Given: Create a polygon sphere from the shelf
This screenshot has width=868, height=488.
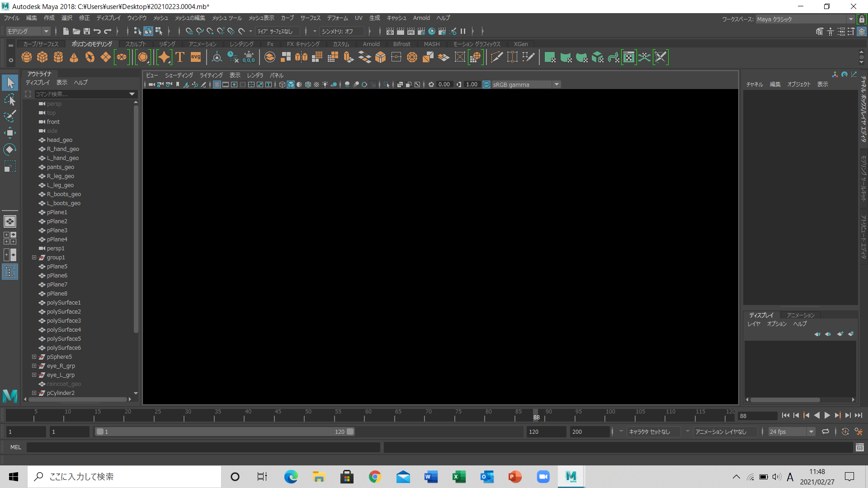Looking at the screenshot, I should 27,57.
